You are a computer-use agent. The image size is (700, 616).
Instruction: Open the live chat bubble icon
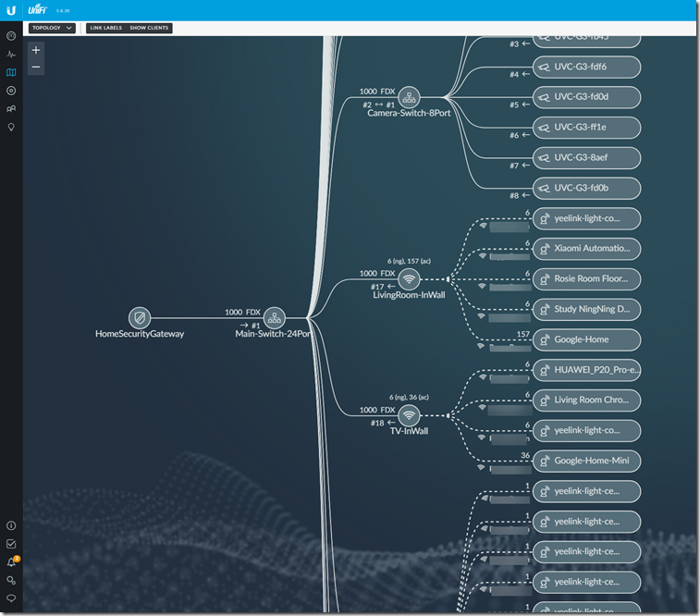11,598
